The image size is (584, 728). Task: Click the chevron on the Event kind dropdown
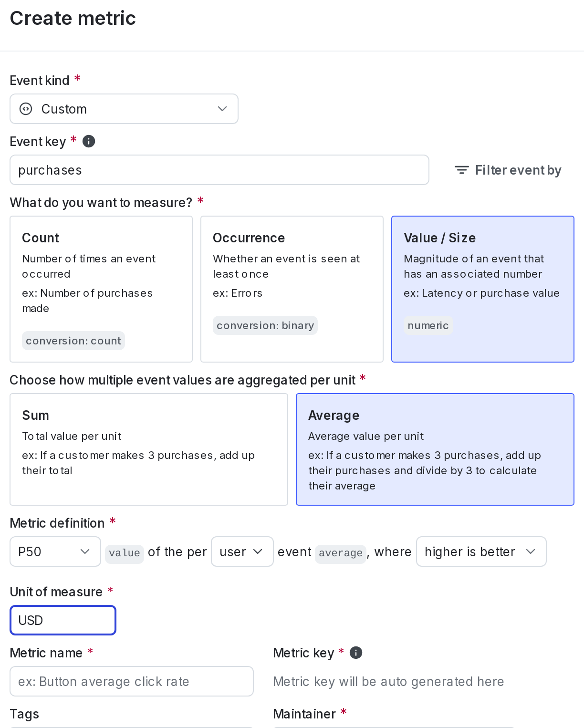[222, 109]
